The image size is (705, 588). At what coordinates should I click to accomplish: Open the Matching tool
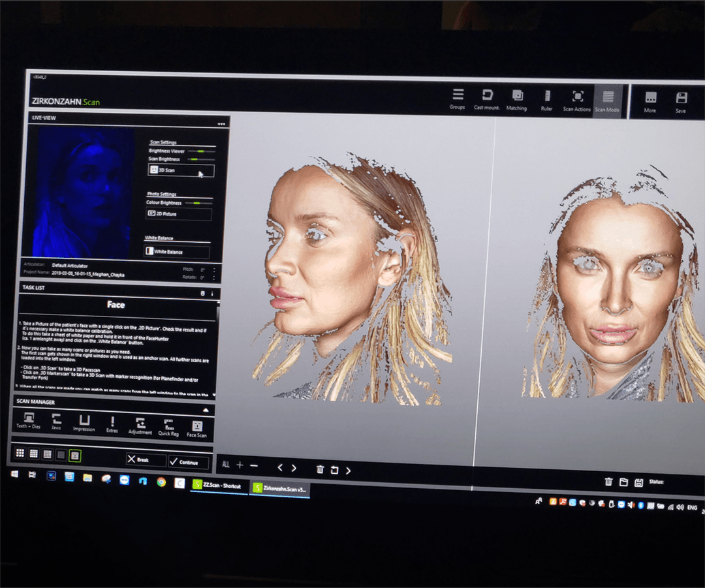pyautogui.click(x=516, y=99)
